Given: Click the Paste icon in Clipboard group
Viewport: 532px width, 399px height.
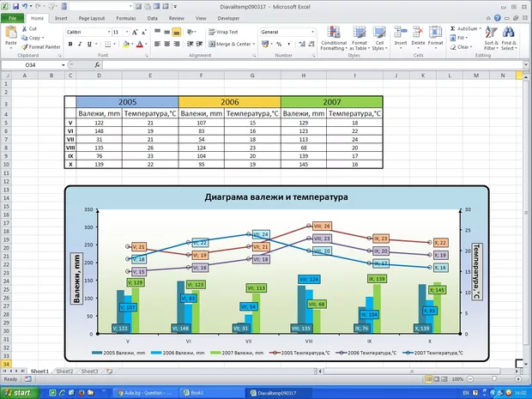Looking at the screenshot, I should [10, 33].
